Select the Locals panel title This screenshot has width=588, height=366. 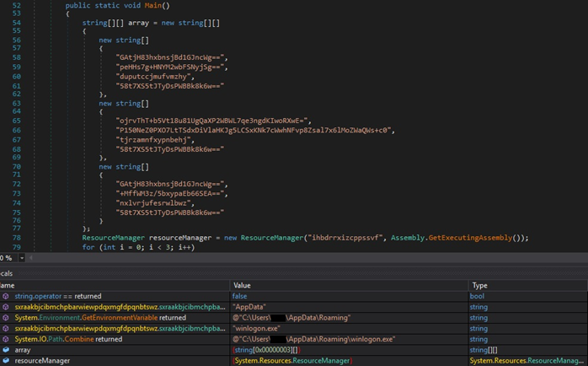click(x=7, y=273)
